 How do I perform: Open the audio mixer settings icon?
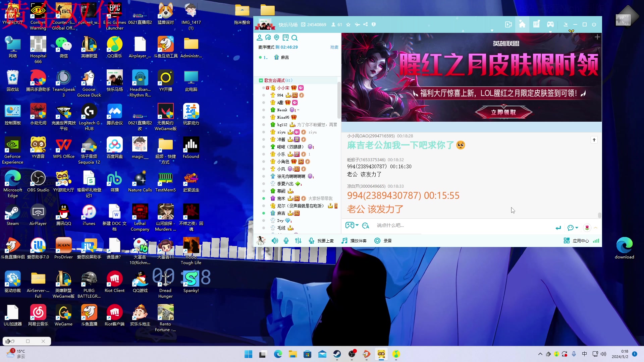pos(298,241)
